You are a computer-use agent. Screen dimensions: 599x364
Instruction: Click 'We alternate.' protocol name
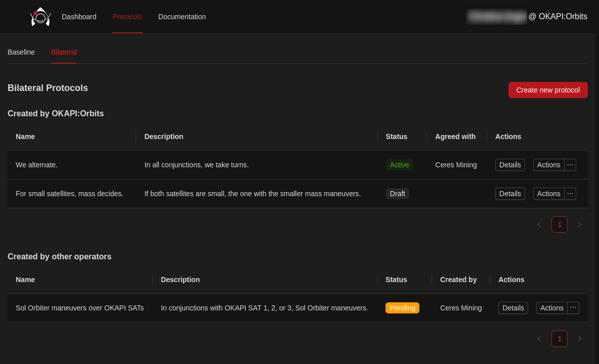[36, 165]
